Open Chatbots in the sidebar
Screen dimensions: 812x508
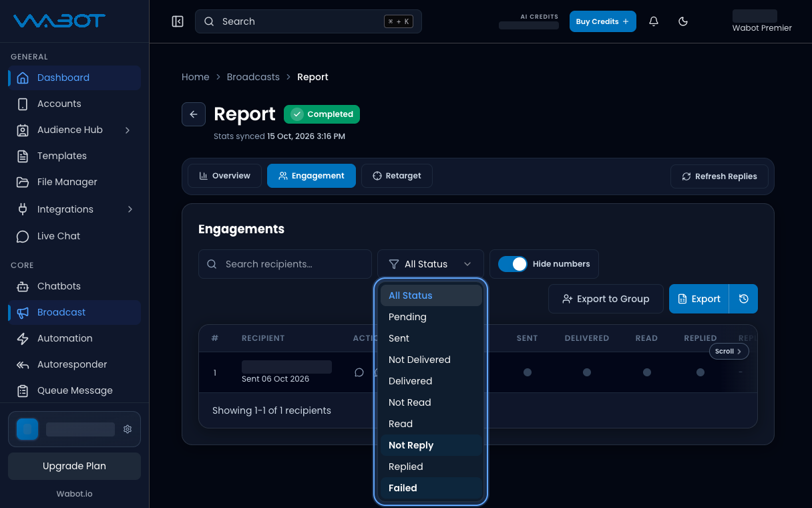pos(74,286)
